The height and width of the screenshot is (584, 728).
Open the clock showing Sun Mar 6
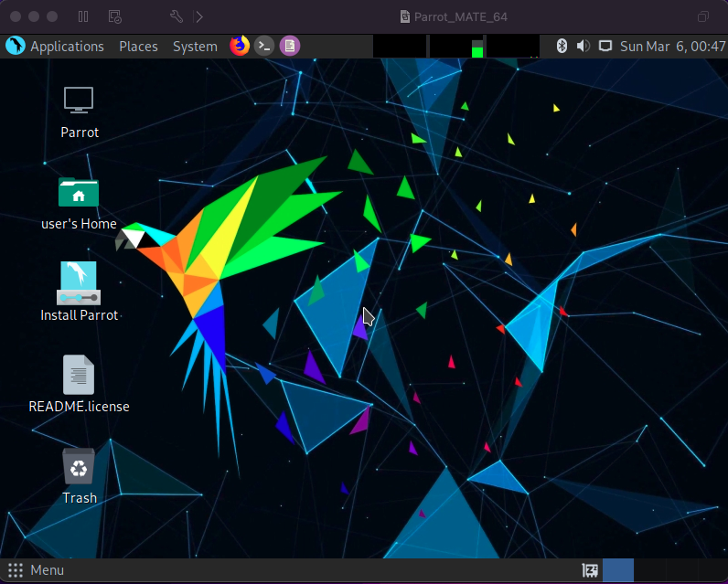pyautogui.click(x=673, y=47)
